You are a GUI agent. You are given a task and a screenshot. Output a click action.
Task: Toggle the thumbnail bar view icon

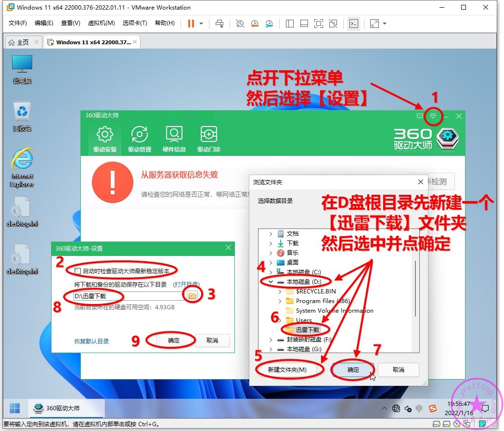[304, 24]
